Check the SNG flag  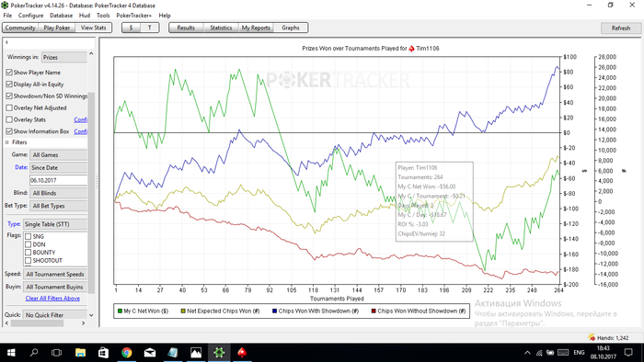click(28, 236)
